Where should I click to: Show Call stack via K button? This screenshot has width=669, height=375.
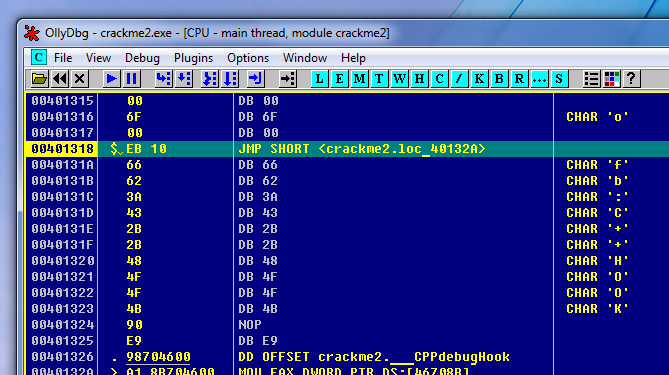pyautogui.click(x=479, y=79)
